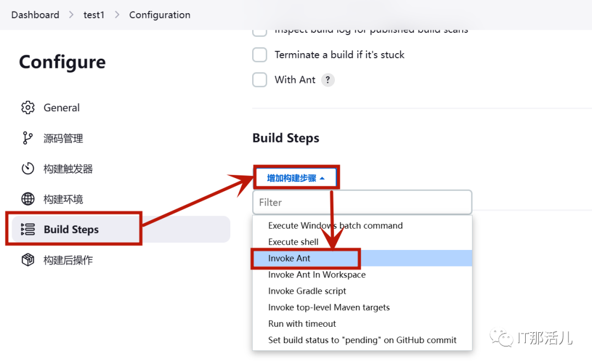The image size is (592, 364).
Task: Click the 构建环境 globe icon
Action: [x=28, y=199]
